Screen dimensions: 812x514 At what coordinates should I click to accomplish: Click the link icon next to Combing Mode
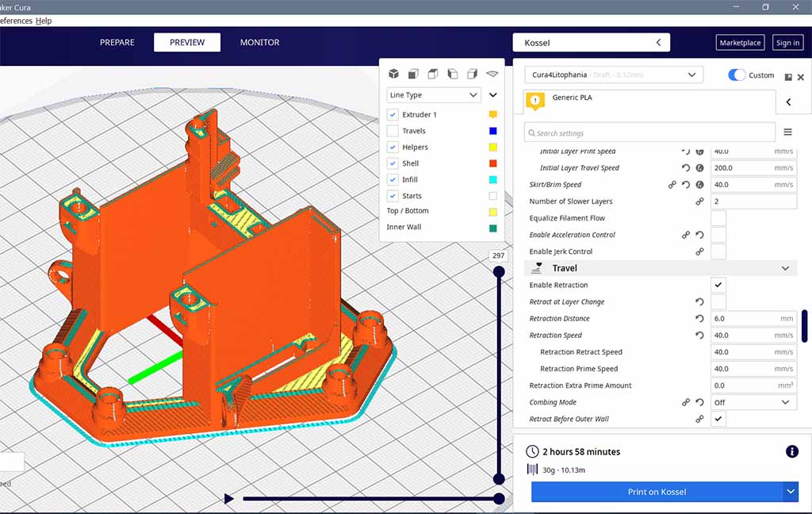(686, 402)
